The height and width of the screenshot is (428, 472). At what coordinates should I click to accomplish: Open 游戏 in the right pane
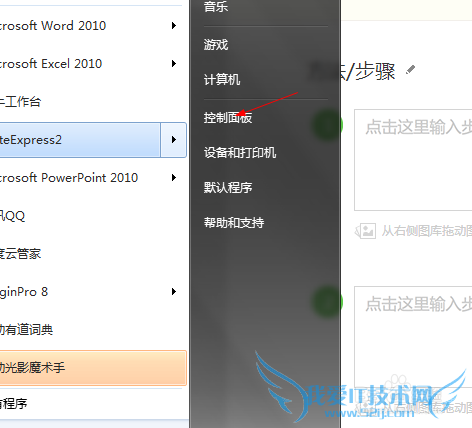216,44
